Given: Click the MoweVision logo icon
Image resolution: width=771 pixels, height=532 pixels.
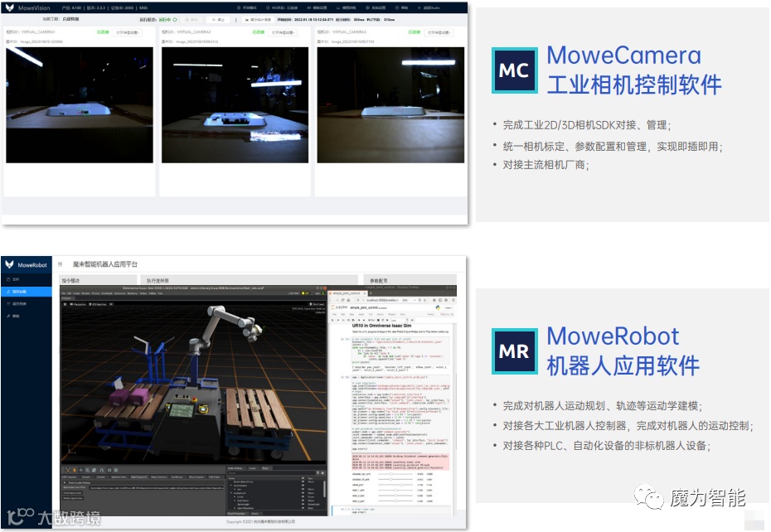Looking at the screenshot, I should [10, 7].
